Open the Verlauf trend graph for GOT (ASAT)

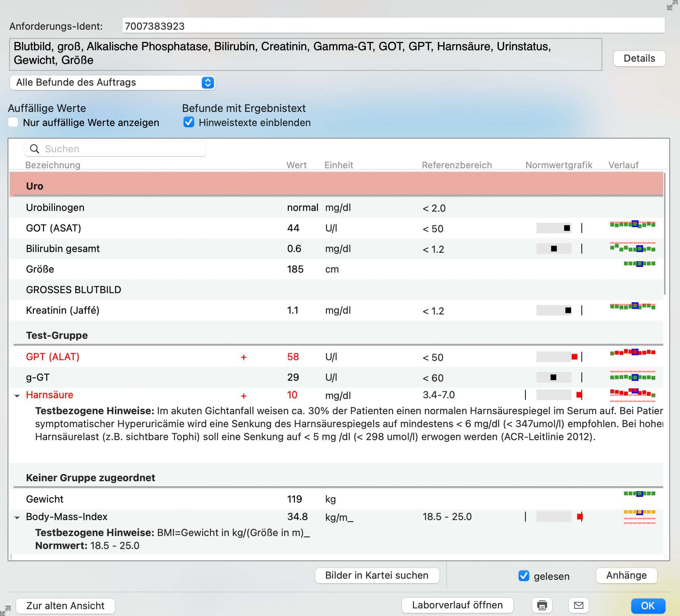point(633,225)
